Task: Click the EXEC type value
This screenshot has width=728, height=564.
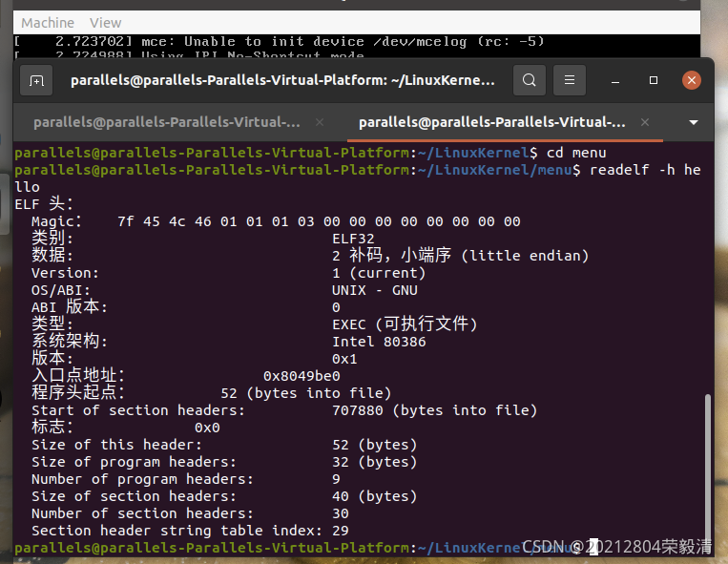Action: pos(405,324)
